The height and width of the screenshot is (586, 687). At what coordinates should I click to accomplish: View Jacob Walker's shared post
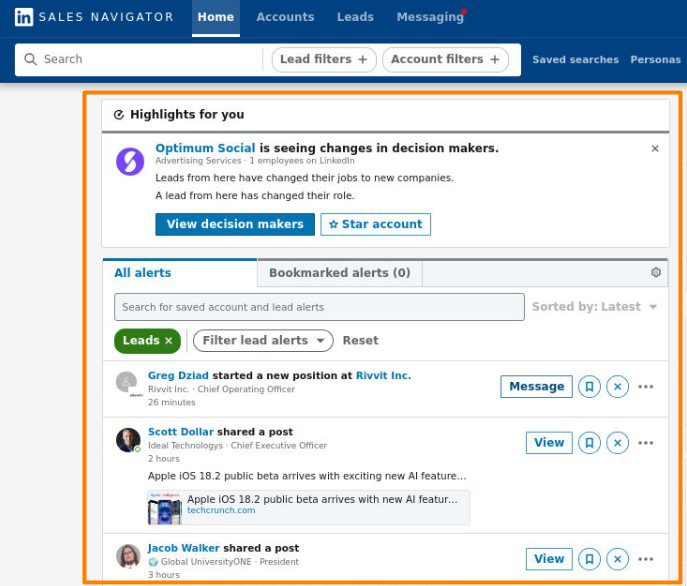click(549, 559)
